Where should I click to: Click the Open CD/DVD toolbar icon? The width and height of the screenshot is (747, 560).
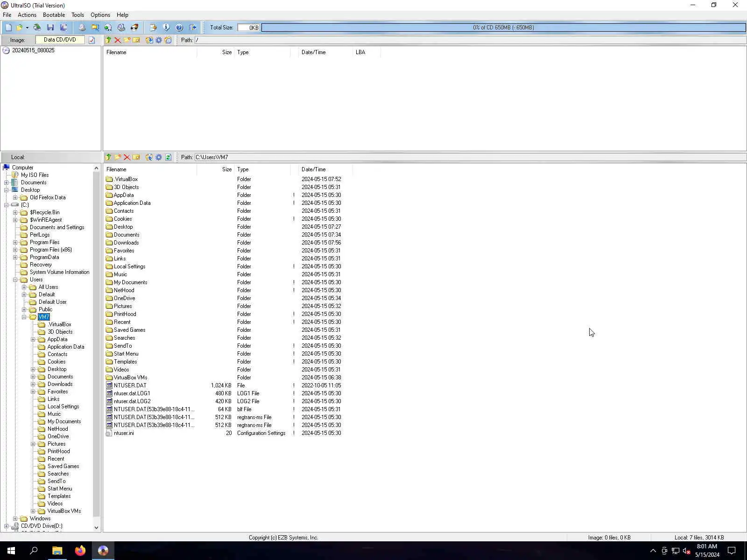coord(37,28)
